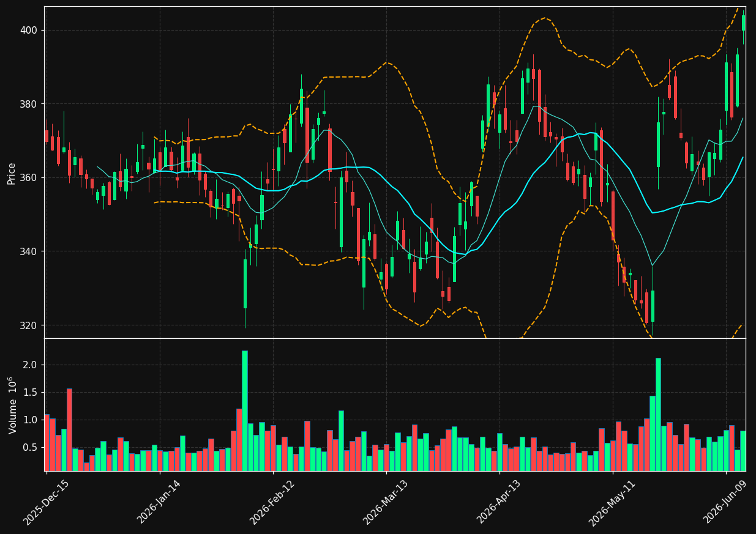Click the 2025-Dec-15 date label
Viewport: 756px width, 534px height.
point(46,502)
